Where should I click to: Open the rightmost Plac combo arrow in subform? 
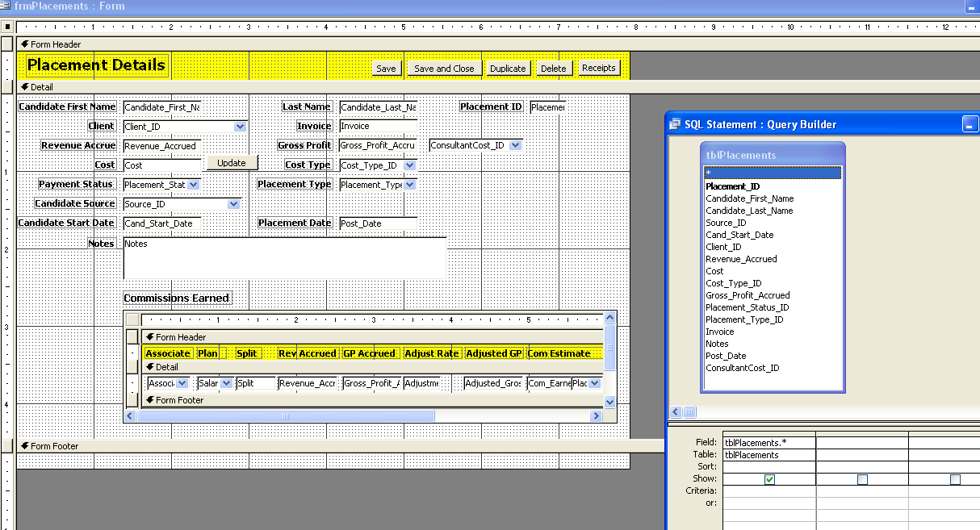click(595, 383)
